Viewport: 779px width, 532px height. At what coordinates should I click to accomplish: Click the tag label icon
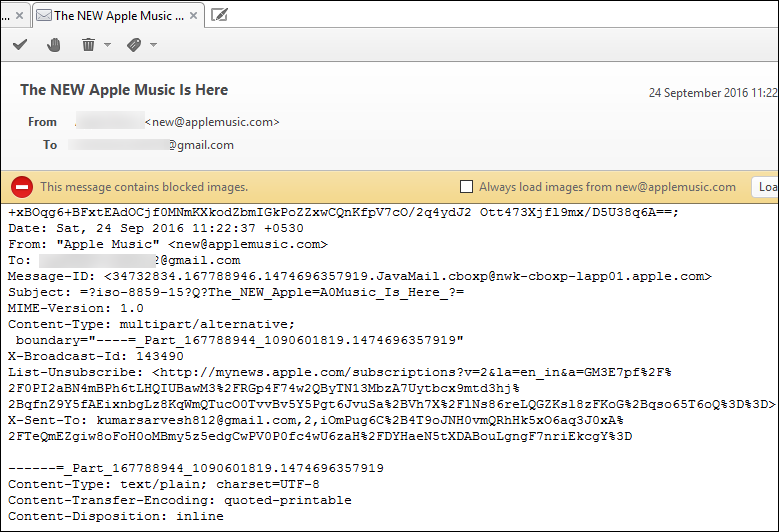click(134, 45)
